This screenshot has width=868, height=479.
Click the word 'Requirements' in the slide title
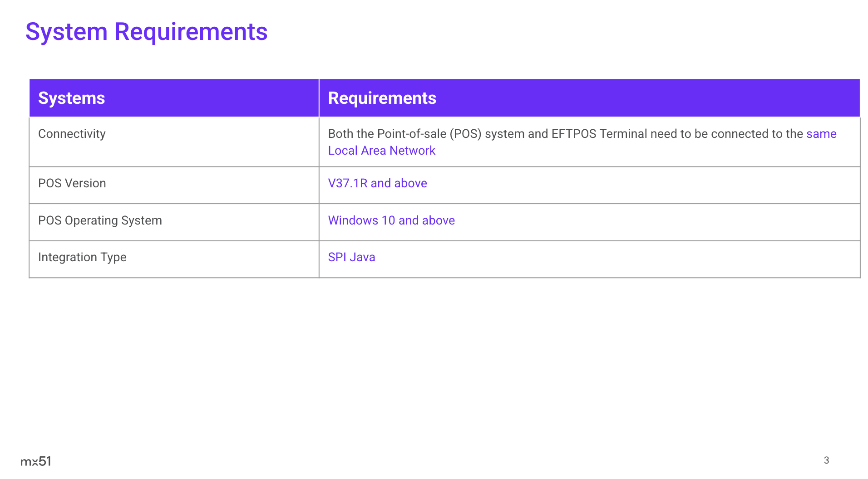191,32
